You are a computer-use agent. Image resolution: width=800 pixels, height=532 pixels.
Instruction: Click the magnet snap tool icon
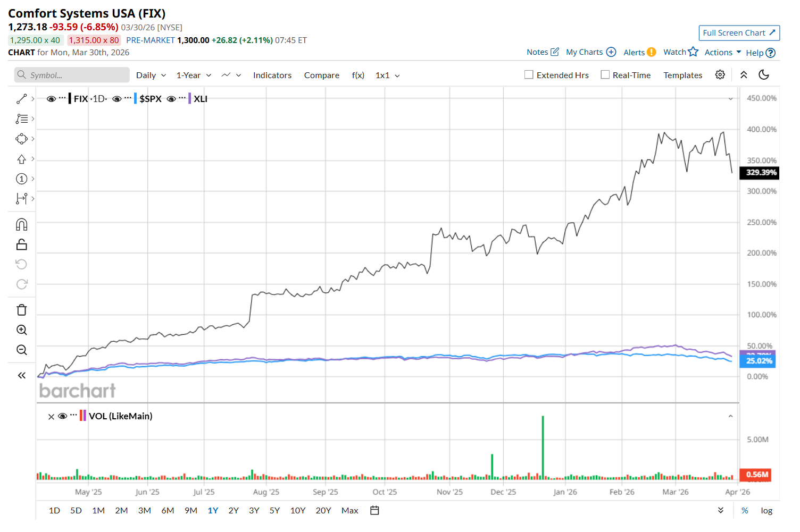[x=22, y=225]
